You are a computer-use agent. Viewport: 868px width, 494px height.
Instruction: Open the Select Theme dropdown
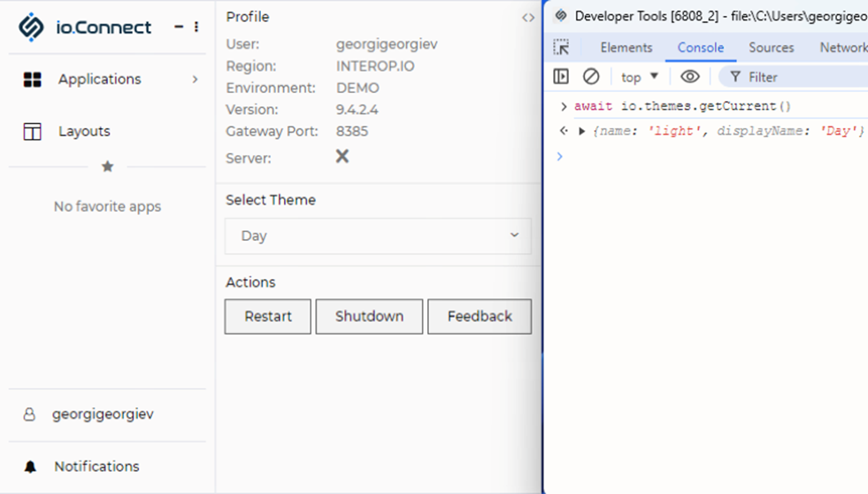point(378,236)
